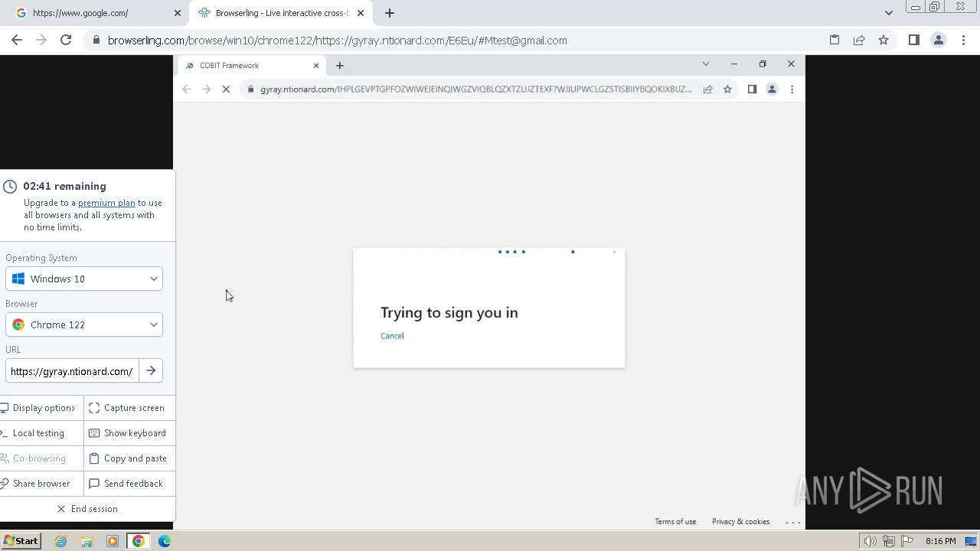The width and height of the screenshot is (980, 551).
Task: Close the Google tab
Action: point(178,13)
